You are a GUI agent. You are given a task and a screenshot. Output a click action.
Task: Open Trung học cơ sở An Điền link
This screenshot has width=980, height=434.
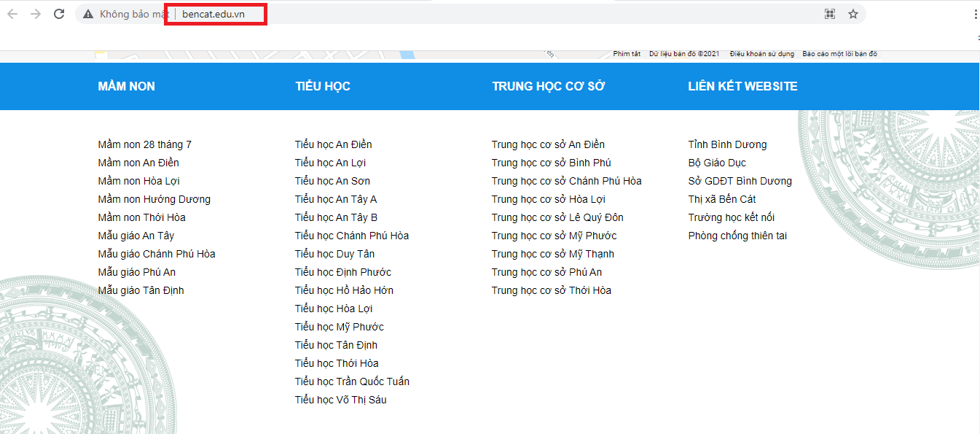pyautogui.click(x=549, y=144)
